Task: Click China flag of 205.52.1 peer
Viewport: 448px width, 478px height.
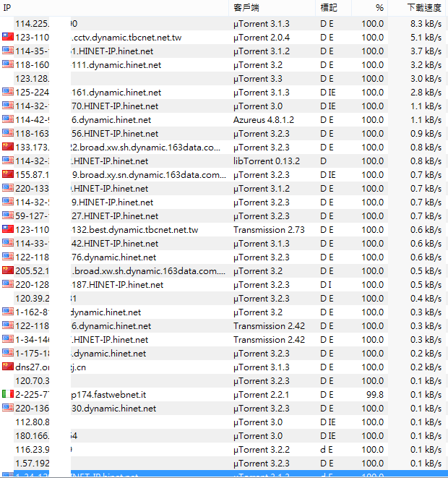Action: 8,270
